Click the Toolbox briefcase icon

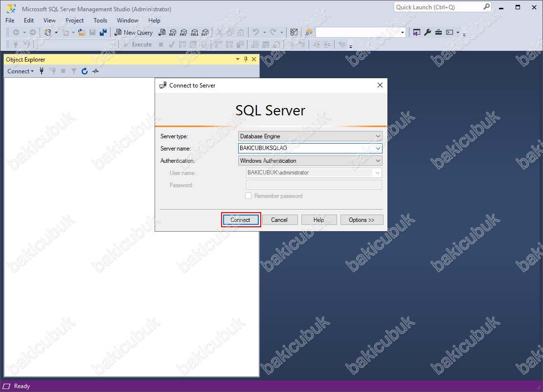[x=438, y=33]
